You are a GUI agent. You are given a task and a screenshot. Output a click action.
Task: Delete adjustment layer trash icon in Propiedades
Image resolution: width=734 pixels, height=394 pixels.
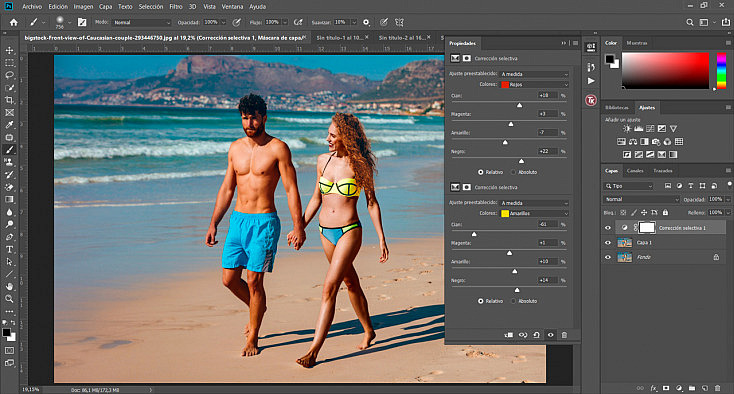pyautogui.click(x=564, y=335)
